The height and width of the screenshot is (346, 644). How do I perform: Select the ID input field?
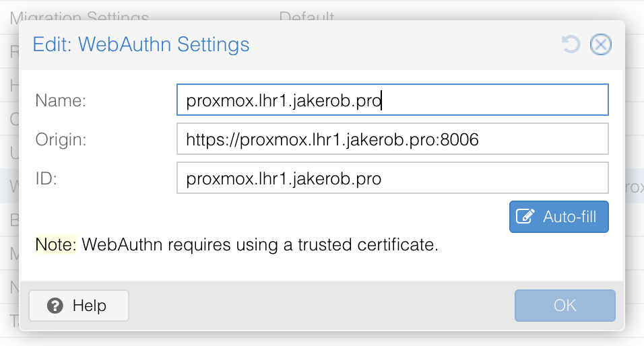[392, 178]
